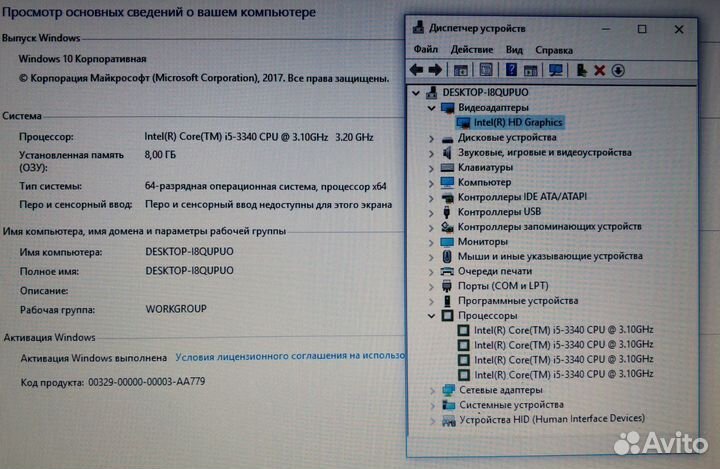The width and height of the screenshot is (720, 469).
Task: Click the Клавиатуры keyboard icon
Action: (447, 168)
